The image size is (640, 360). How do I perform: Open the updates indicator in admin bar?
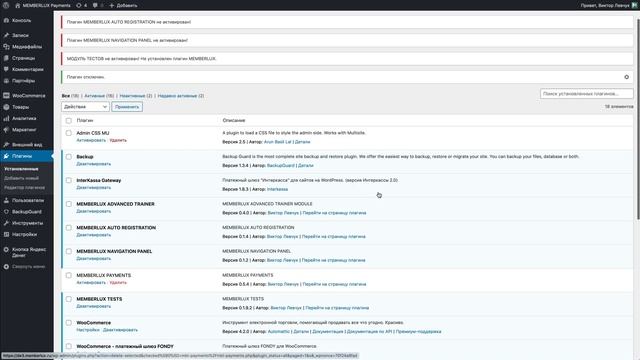[x=82, y=5]
